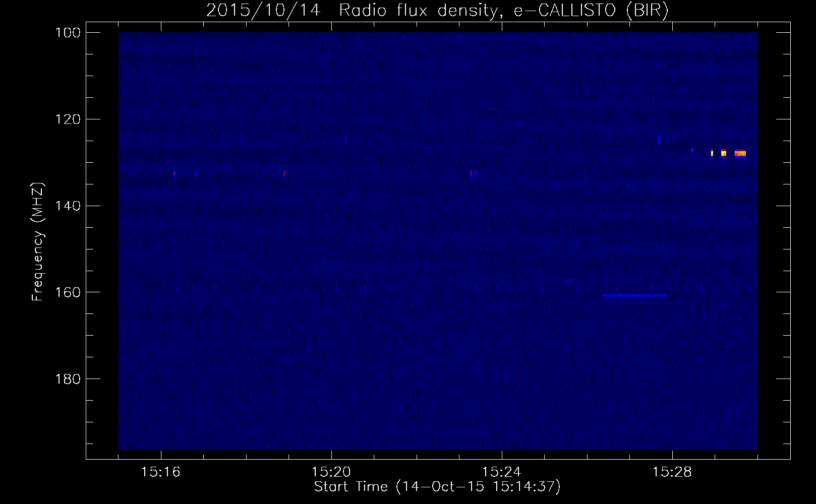
Task: Click the 15:20 time tick label
Action: click(x=331, y=472)
